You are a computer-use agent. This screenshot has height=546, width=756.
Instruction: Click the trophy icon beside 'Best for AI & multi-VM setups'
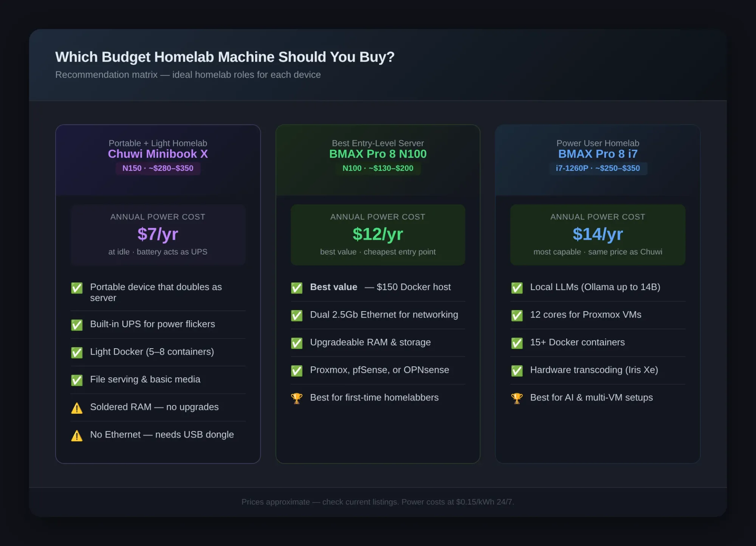tap(517, 398)
